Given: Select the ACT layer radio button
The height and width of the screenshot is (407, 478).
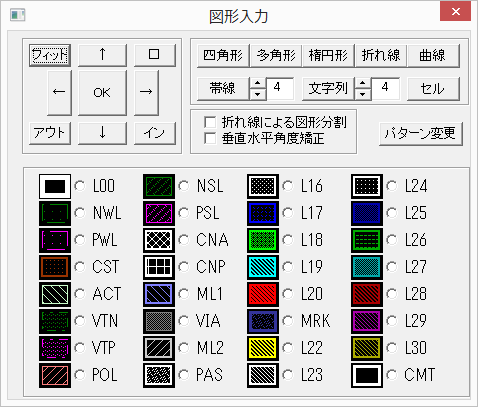Looking at the screenshot, I should tap(80, 294).
